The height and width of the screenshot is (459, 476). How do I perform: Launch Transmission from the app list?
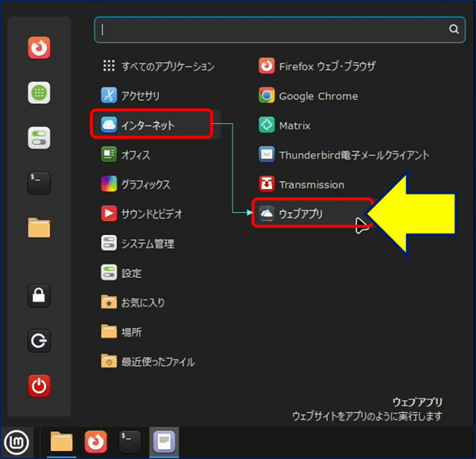pos(301,184)
